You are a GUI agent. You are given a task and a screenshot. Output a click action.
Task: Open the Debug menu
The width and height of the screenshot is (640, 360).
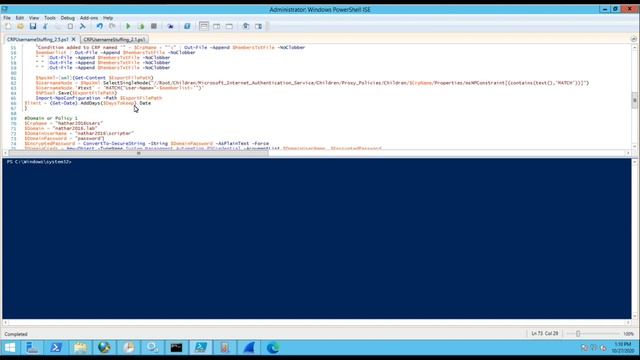[68, 18]
